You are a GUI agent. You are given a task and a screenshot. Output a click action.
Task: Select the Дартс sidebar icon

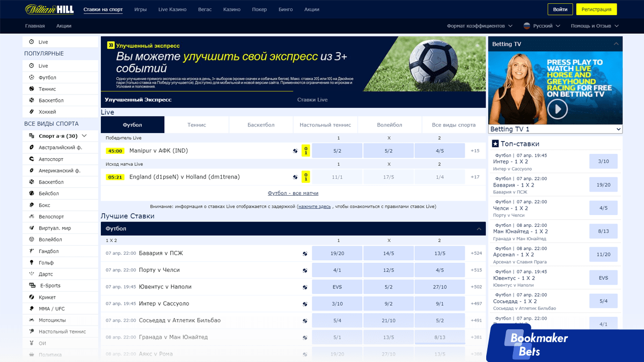click(x=32, y=274)
